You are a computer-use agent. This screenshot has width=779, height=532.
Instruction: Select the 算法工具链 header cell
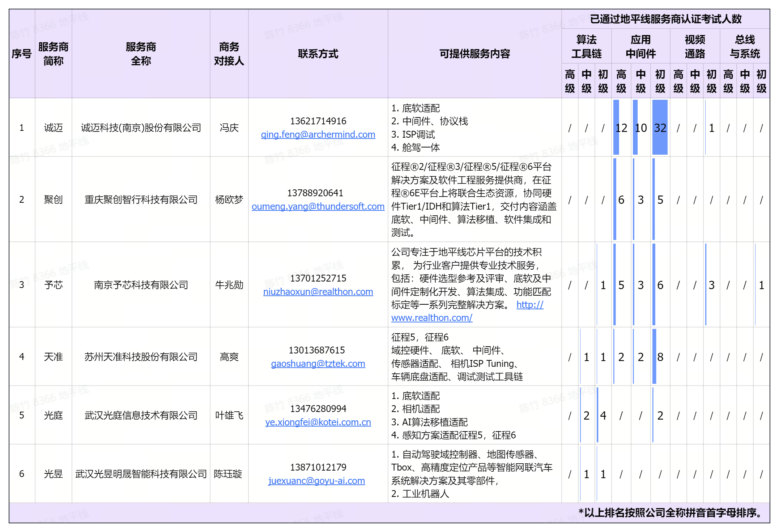pos(586,46)
